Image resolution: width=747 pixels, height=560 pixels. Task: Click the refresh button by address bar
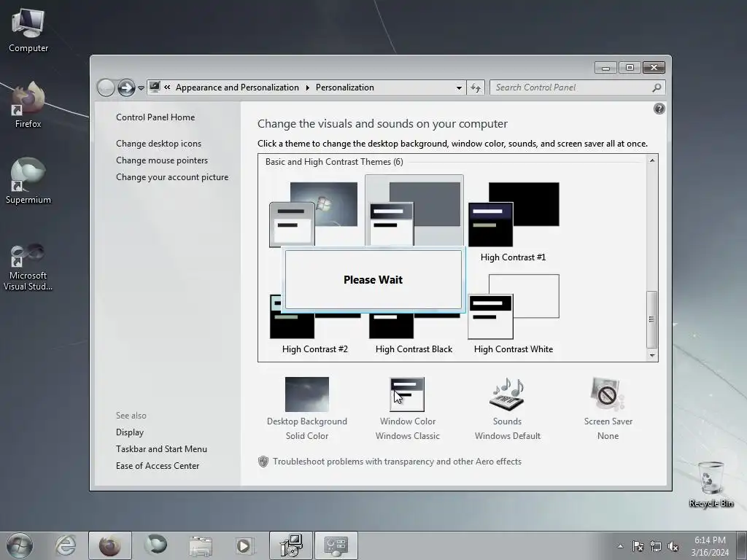point(476,87)
